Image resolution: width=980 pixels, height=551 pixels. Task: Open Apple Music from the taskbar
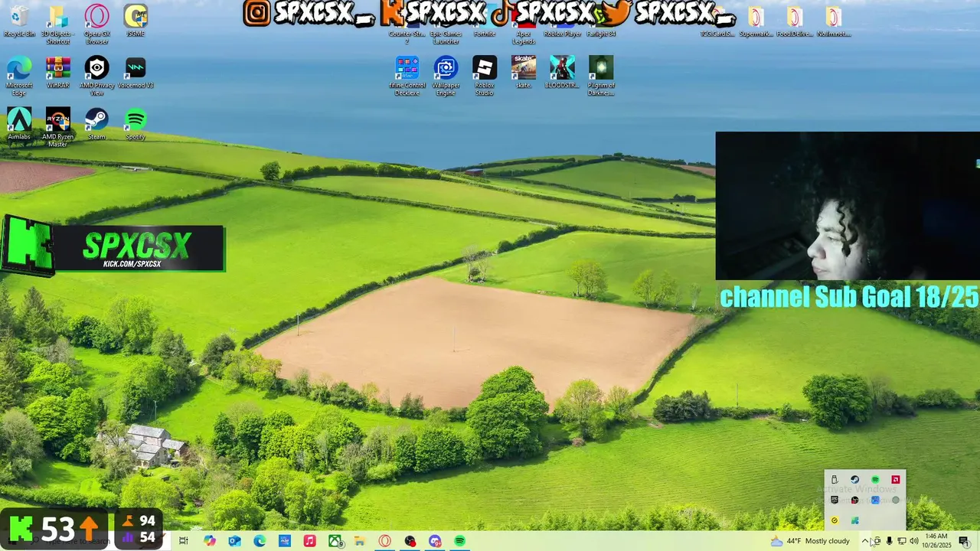click(x=309, y=541)
